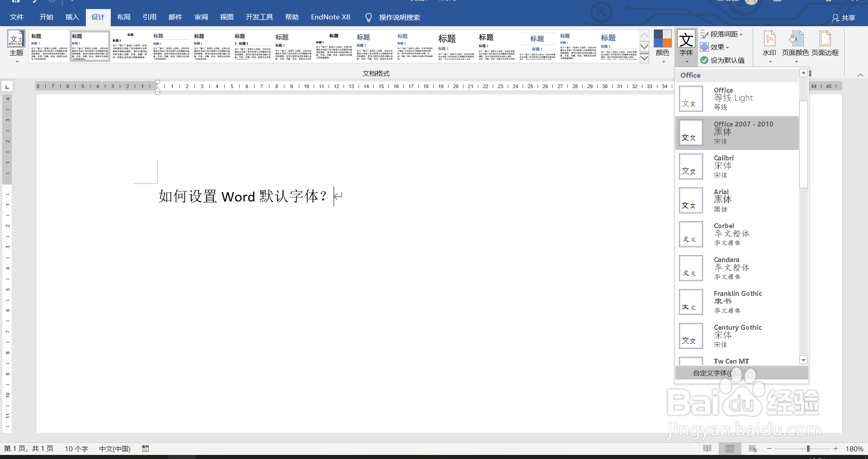Screen dimensions: 868x459
Task: Select the Franklin Gothic 隶书 font theme
Action: [x=737, y=302]
